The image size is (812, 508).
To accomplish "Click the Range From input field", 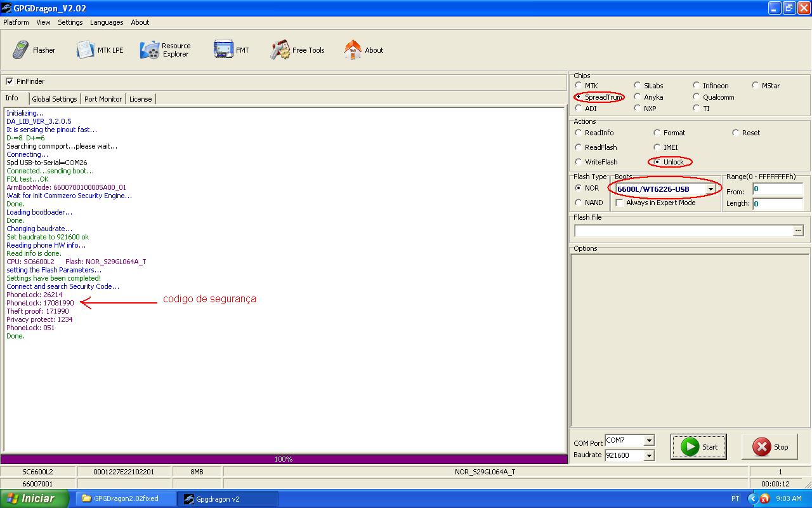I will pos(778,189).
